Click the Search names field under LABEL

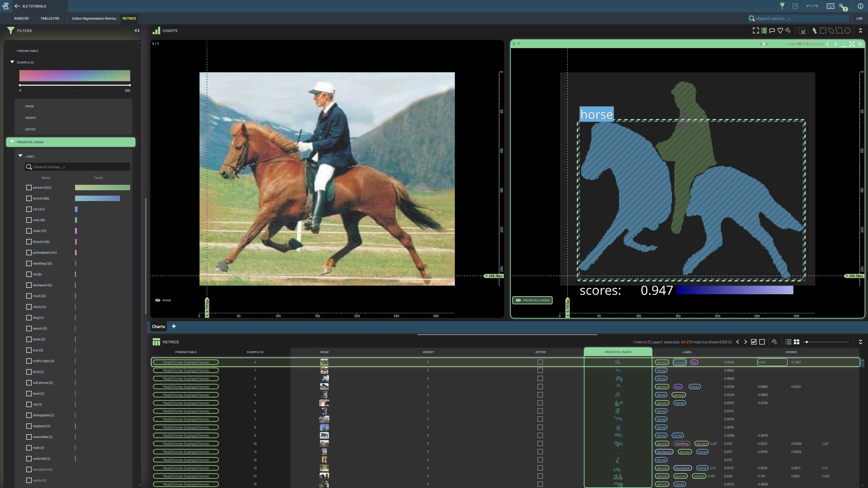(x=77, y=167)
